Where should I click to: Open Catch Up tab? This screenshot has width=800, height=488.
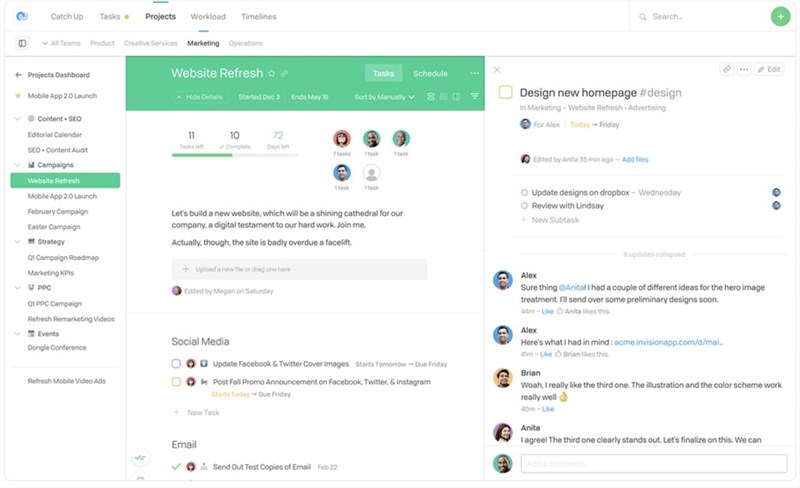(67, 17)
